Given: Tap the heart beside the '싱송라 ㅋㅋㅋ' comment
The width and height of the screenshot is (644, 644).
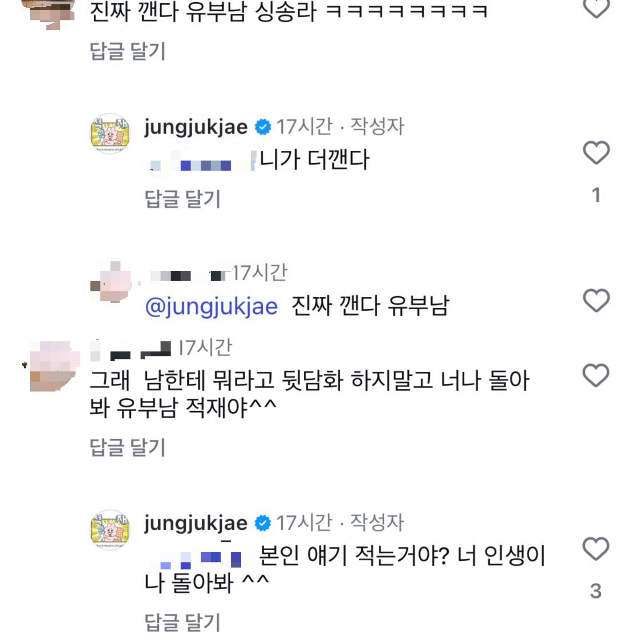Looking at the screenshot, I should coord(596,8).
